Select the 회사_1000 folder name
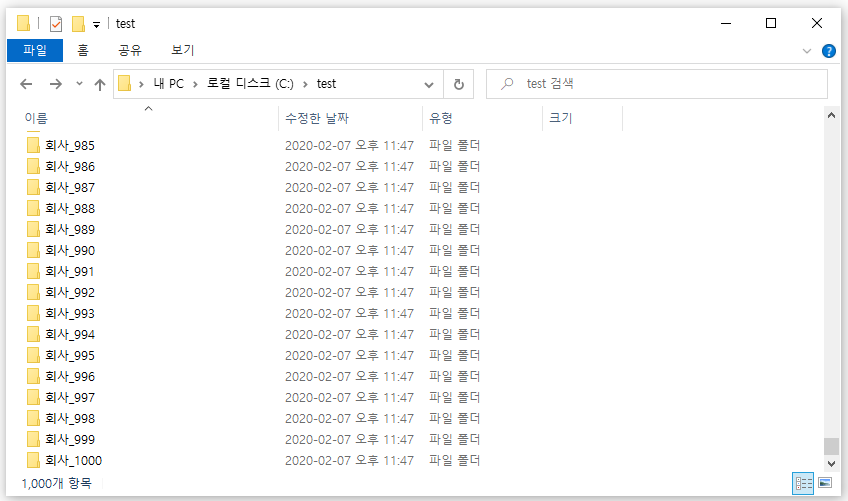 click(x=74, y=460)
